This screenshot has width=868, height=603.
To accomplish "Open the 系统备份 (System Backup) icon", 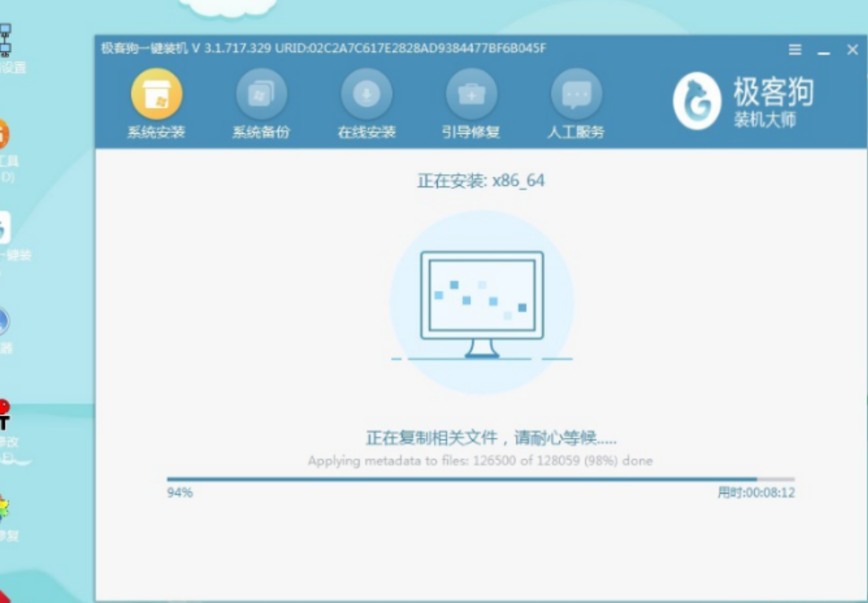I will (261, 94).
